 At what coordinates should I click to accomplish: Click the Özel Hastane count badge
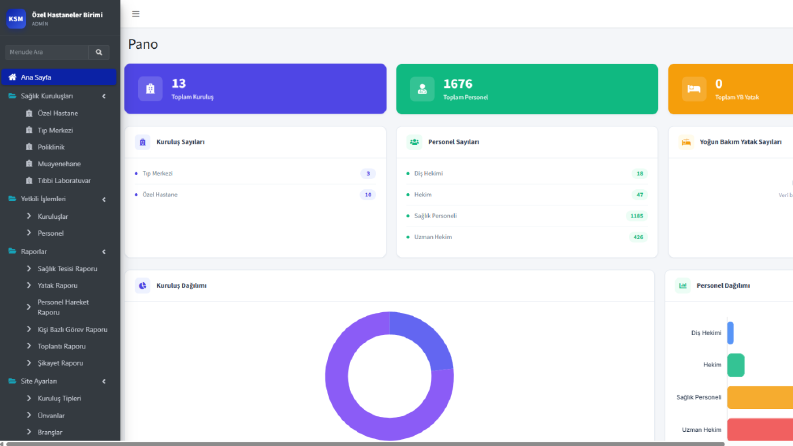pyautogui.click(x=368, y=195)
